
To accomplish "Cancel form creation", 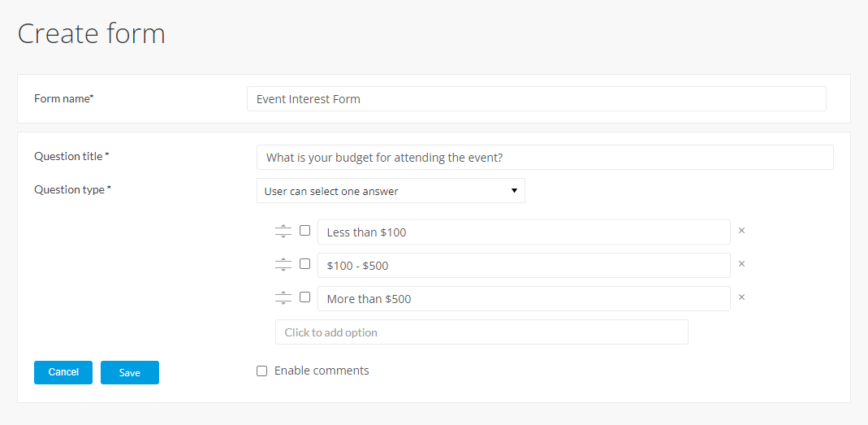I will tap(63, 372).
